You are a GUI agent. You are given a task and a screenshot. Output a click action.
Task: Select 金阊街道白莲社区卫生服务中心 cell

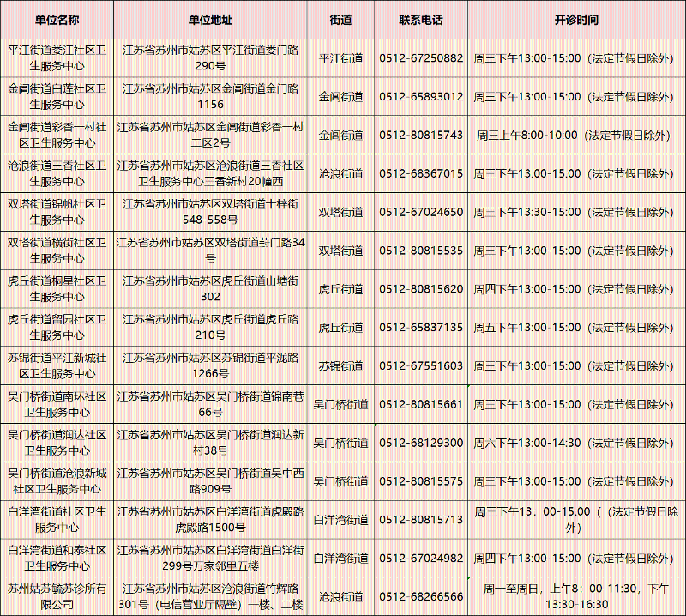[x=57, y=97]
